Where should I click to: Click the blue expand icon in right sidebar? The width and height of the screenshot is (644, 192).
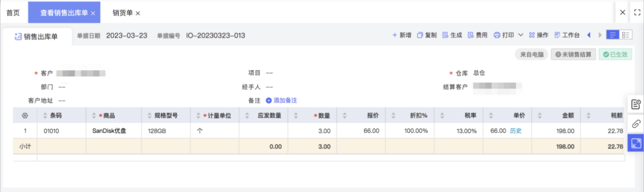coord(636,143)
